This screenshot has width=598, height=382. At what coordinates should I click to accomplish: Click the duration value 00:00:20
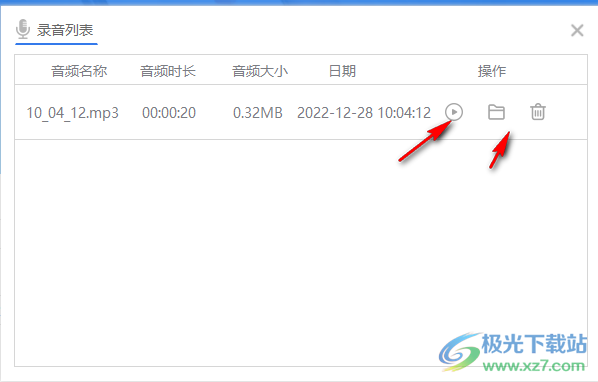tap(169, 113)
